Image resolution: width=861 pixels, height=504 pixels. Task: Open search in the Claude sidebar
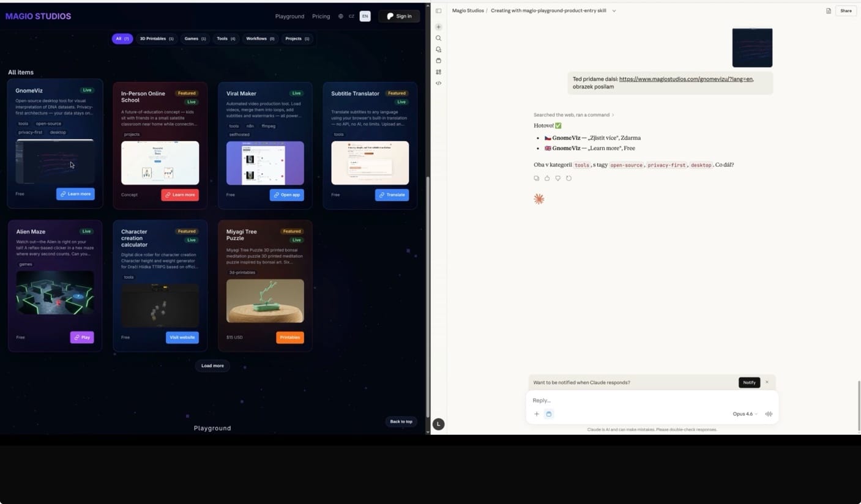tap(438, 38)
